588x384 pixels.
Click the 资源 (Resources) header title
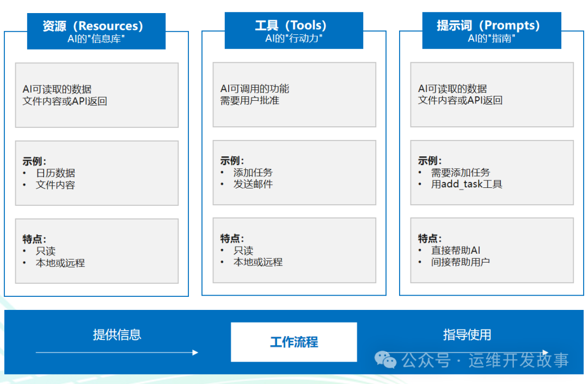click(x=93, y=26)
